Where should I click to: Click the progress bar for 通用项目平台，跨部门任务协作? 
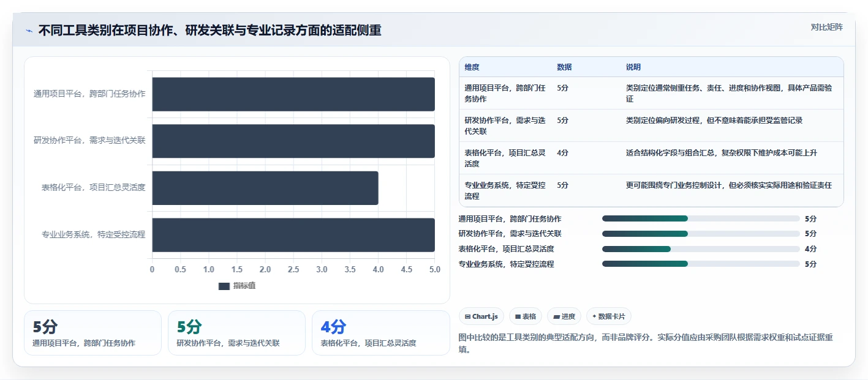tap(701, 218)
